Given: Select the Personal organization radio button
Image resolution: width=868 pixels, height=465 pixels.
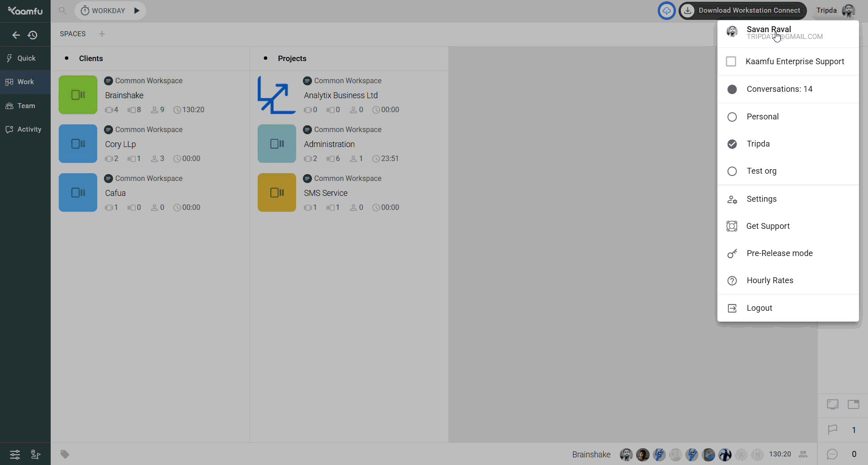Looking at the screenshot, I should click(x=732, y=117).
